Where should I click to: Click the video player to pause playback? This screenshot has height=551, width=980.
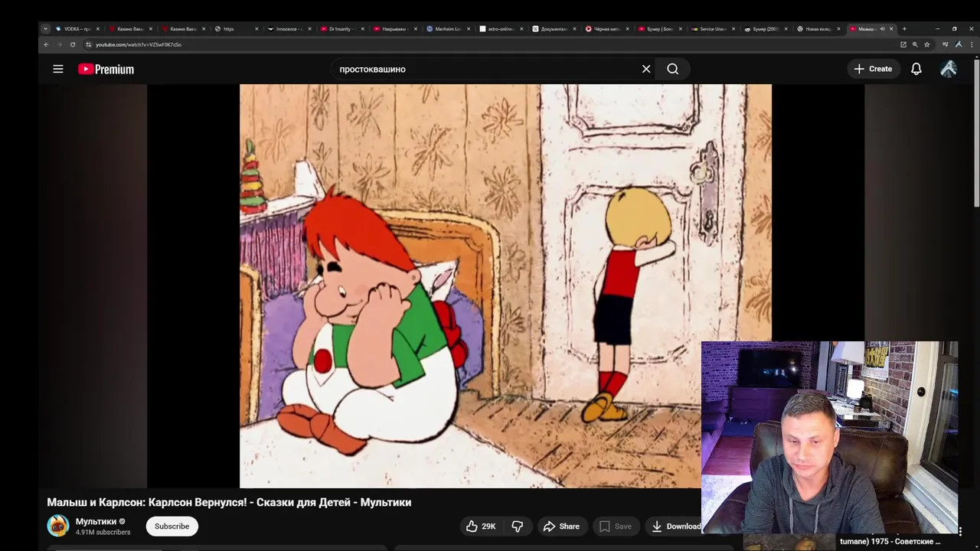point(505,286)
